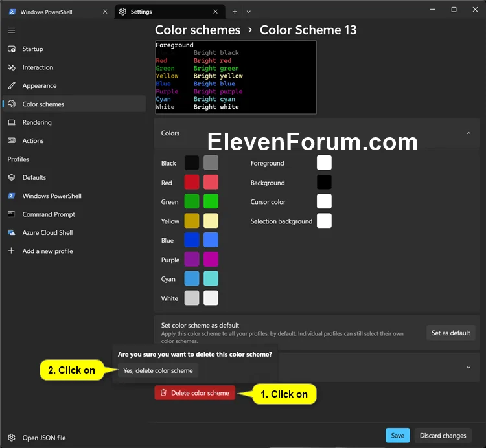The height and width of the screenshot is (448, 486).
Task: Pick the Purple color swatch
Action: (x=192, y=260)
